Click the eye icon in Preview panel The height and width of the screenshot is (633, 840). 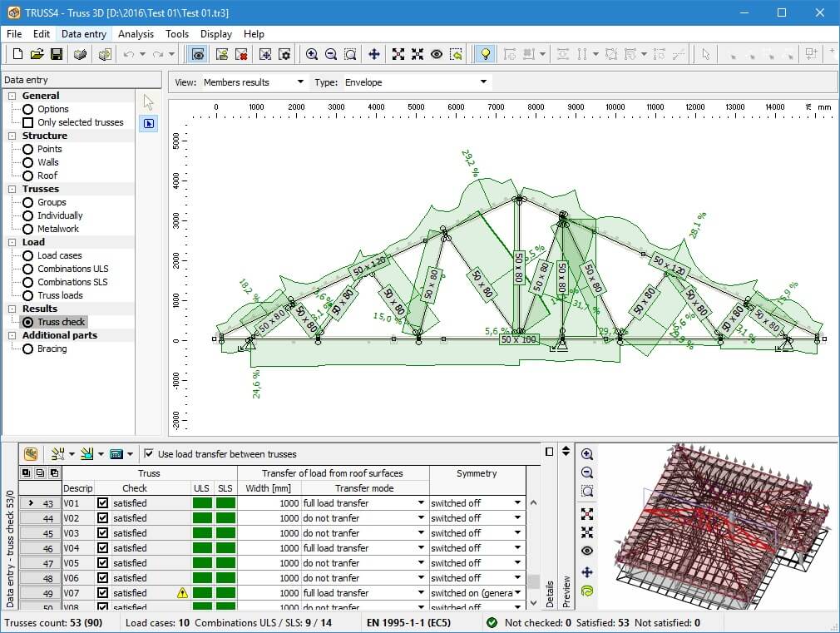(587, 551)
